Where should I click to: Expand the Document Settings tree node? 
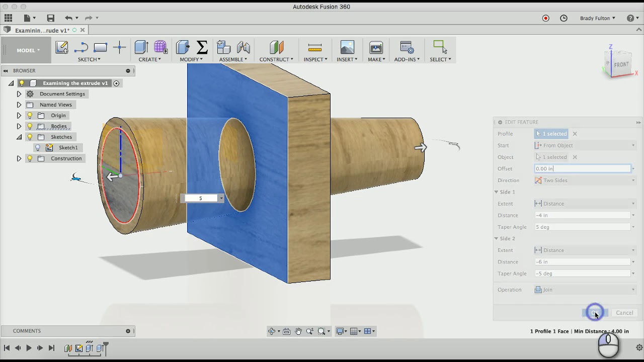pos(19,94)
